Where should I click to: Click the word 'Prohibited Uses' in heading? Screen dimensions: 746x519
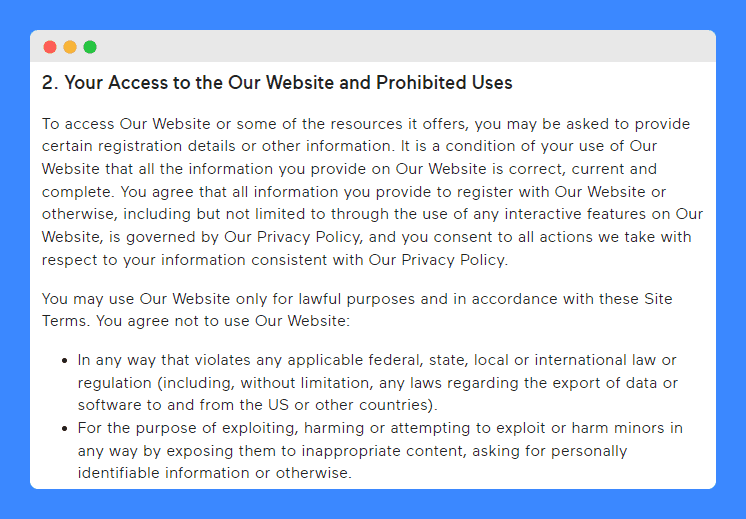(444, 83)
